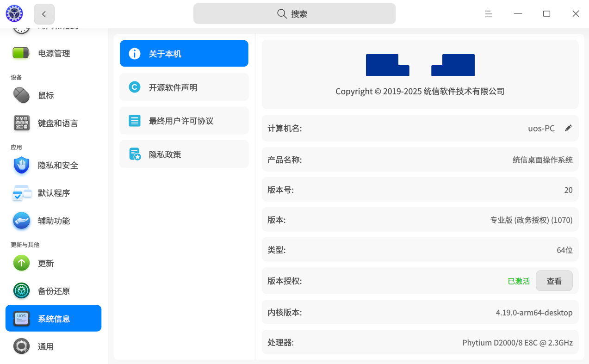589x364 pixels.
Task: Click the 处理器 label
Action: [x=280, y=343]
